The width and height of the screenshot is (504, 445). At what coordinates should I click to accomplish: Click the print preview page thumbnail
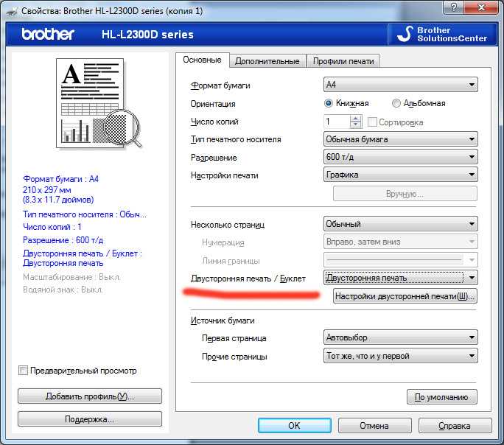coord(98,103)
